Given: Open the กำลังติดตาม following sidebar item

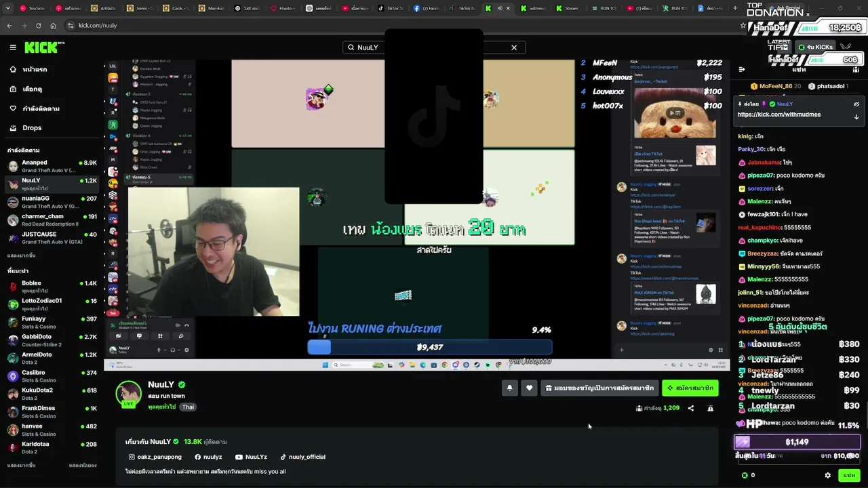Looking at the screenshot, I should coord(52,108).
